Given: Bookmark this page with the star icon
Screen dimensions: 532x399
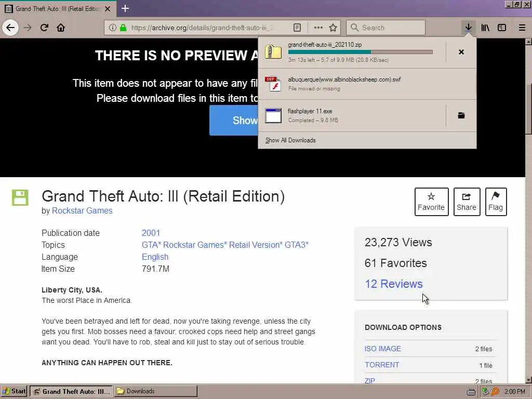Looking at the screenshot, I should coord(333,28).
